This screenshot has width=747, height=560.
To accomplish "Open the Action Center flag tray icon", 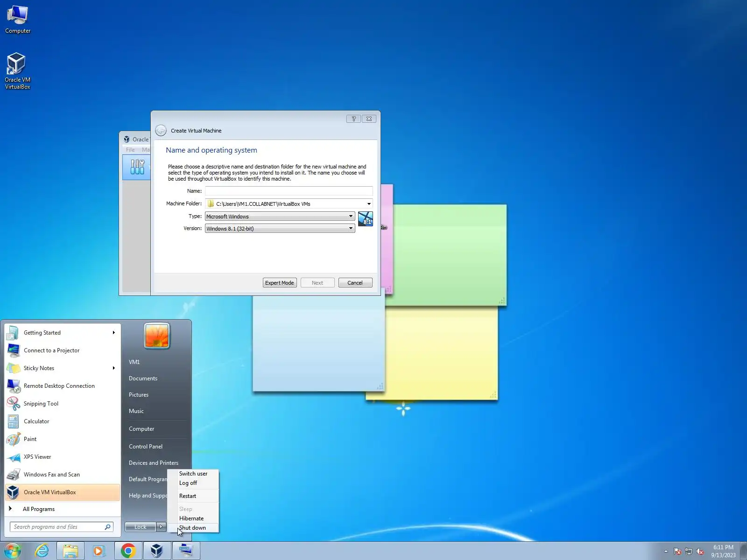I will 677,551.
